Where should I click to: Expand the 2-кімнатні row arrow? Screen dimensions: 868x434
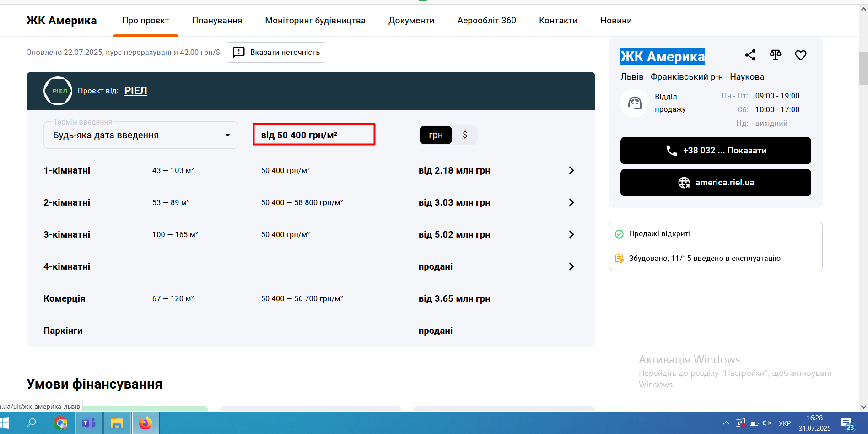571,202
